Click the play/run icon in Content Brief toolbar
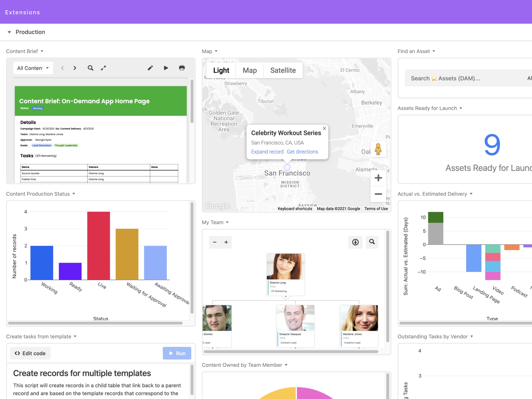Viewport: 532px width, 399px height. point(165,68)
